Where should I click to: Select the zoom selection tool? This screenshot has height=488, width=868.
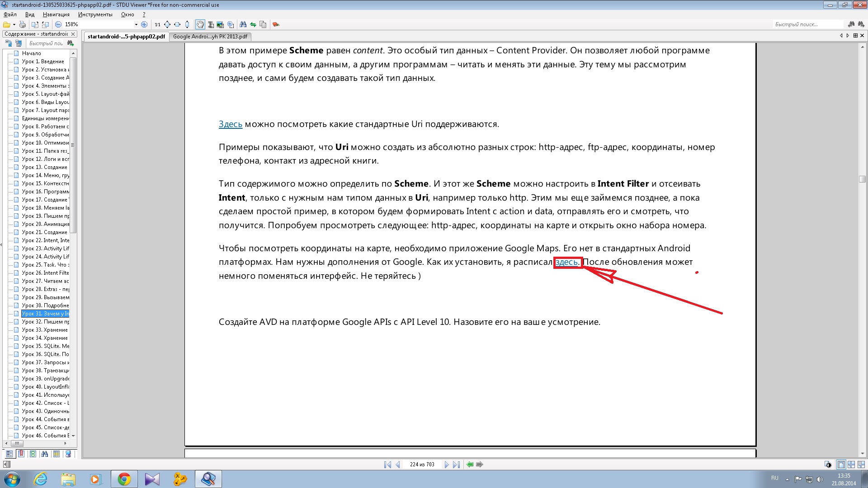(231, 24)
